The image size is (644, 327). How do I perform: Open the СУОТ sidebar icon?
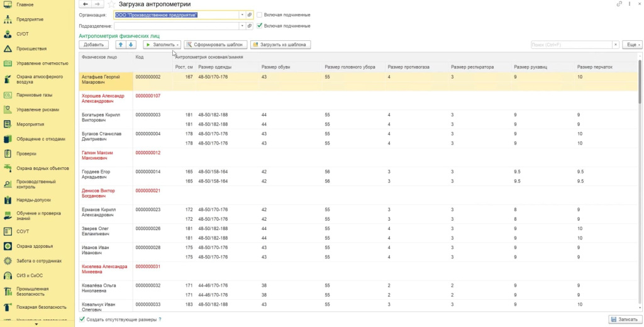8,34
